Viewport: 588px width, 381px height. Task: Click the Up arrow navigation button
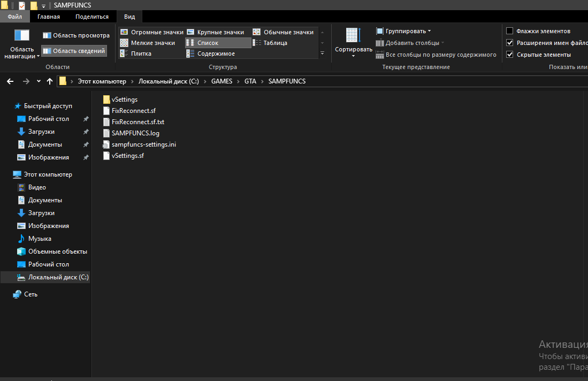(50, 81)
